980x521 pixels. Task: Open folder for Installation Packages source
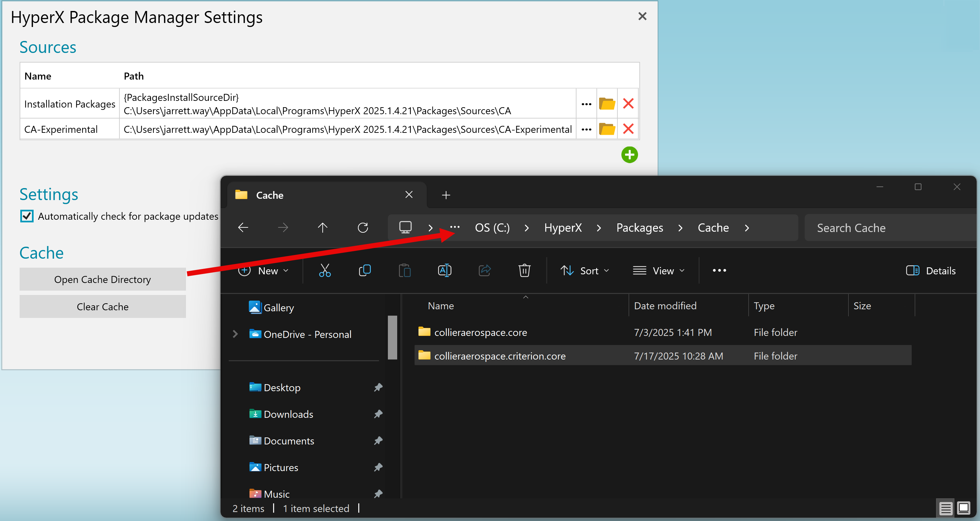[x=607, y=104]
